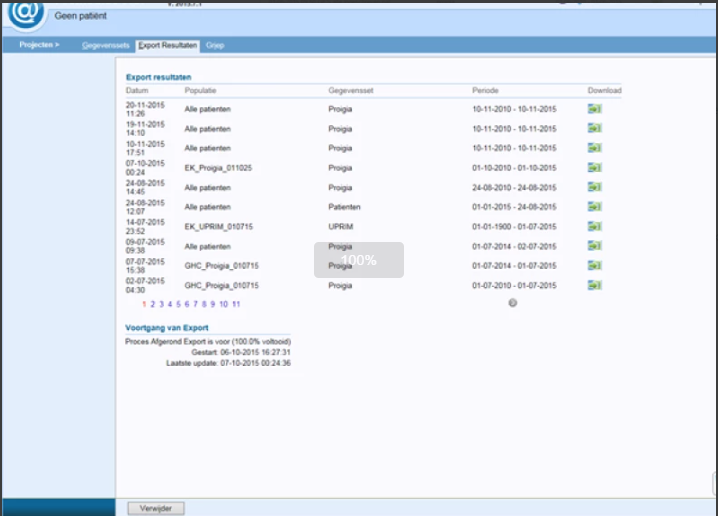Select date cell 20-11-2015 11:26
Image resolution: width=718 pixels, height=516 pixels.
tap(145, 109)
